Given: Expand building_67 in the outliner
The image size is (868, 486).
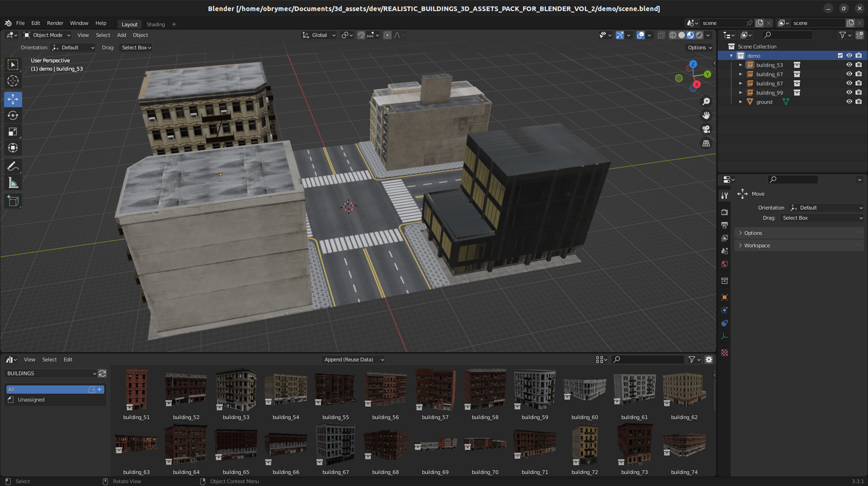Looking at the screenshot, I should [741, 74].
